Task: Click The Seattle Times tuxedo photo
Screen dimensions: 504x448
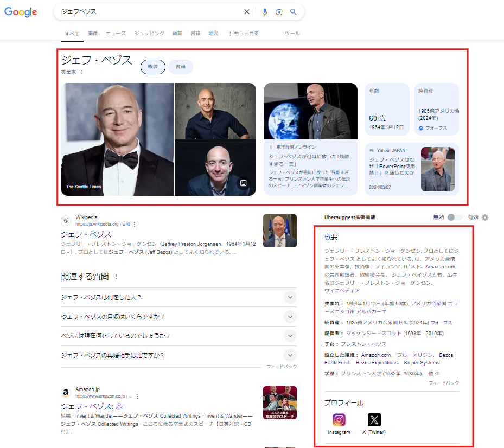Action: pyautogui.click(x=117, y=139)
